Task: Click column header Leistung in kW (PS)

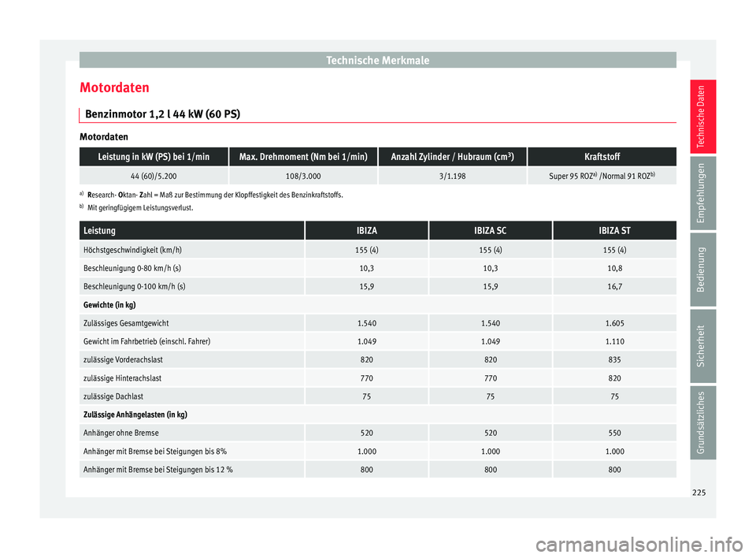Action: [154, 157]
